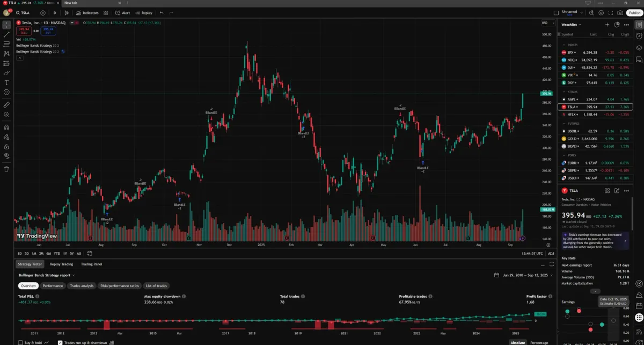The height and width of the screenshot is (345, 644).
Task: Open the USD currency dropdown
Action: pos(548,23)
